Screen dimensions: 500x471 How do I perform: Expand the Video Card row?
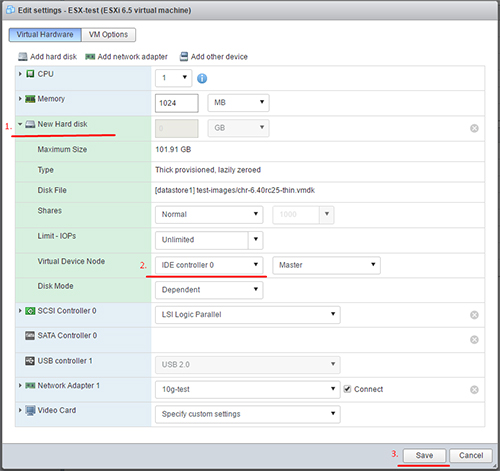coord(20,410)
